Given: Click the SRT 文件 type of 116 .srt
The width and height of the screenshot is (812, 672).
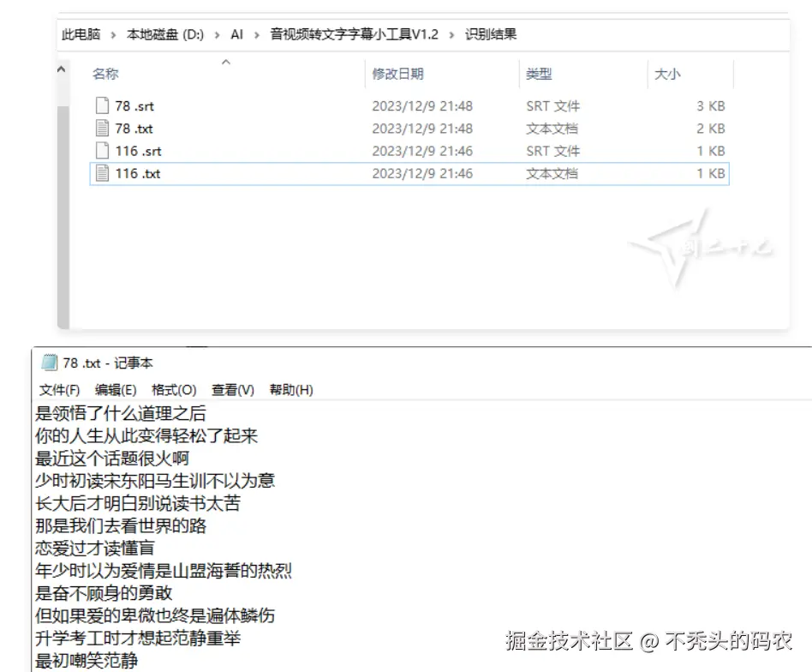Looking at the screenshot, I should [553, 152].
